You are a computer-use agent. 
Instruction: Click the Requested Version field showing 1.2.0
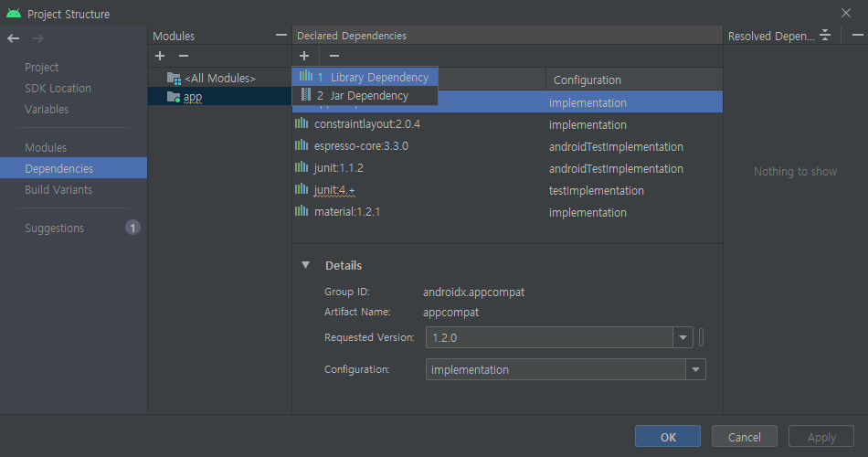coord(549,337)
